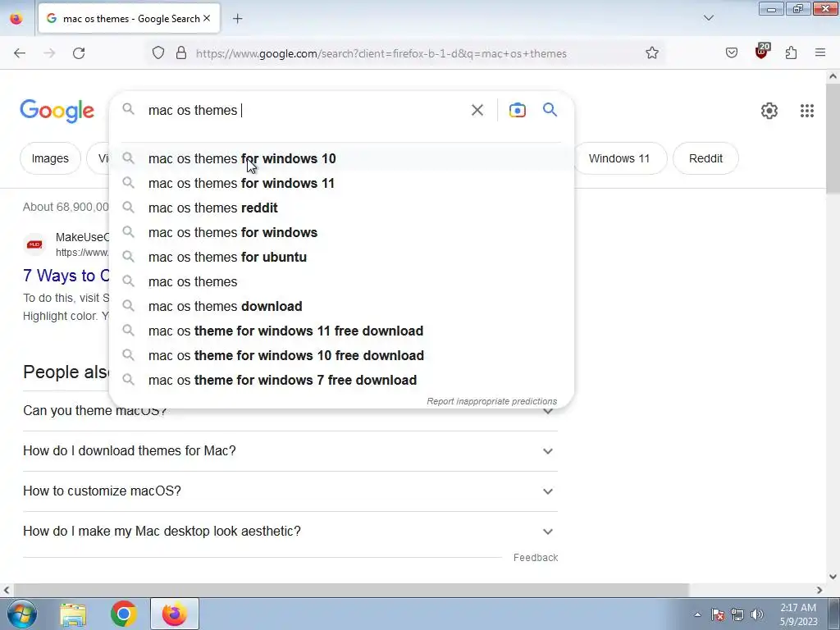The width and height of the screenshot is (840, 630).
Task: Click the Feedback link
Action: [535, 558]
